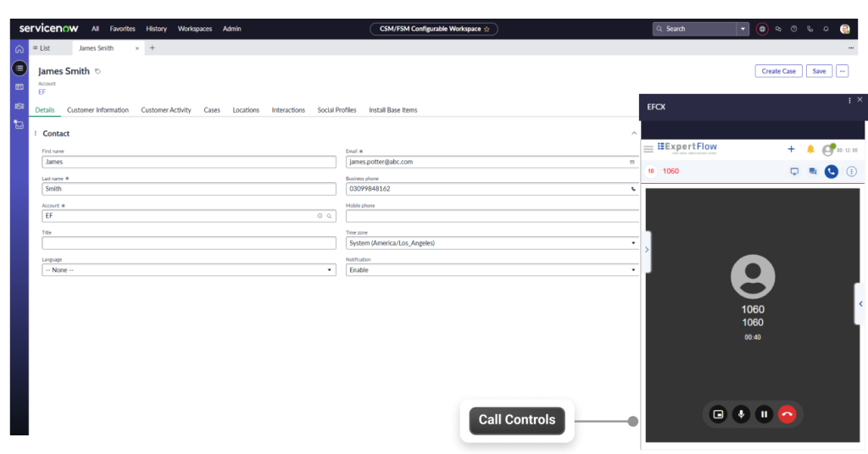868x454 pixels.
Task: Expand the Language dropdown
Action: (x=188, y=270)
